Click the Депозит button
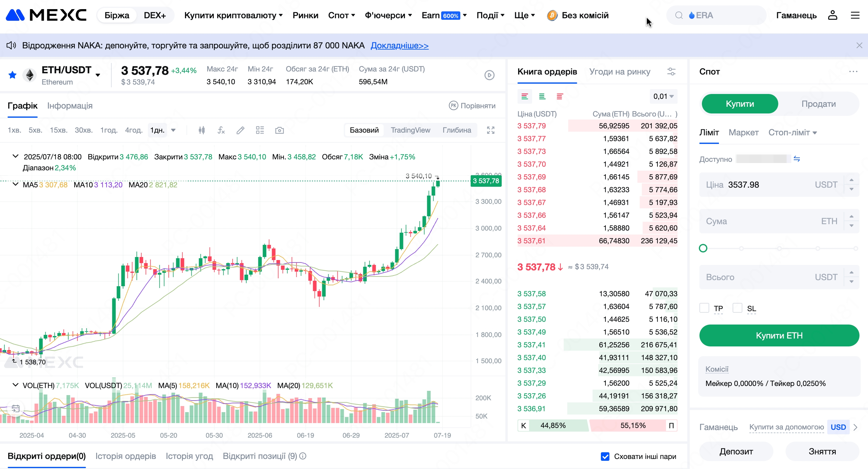 coord(736,451)
